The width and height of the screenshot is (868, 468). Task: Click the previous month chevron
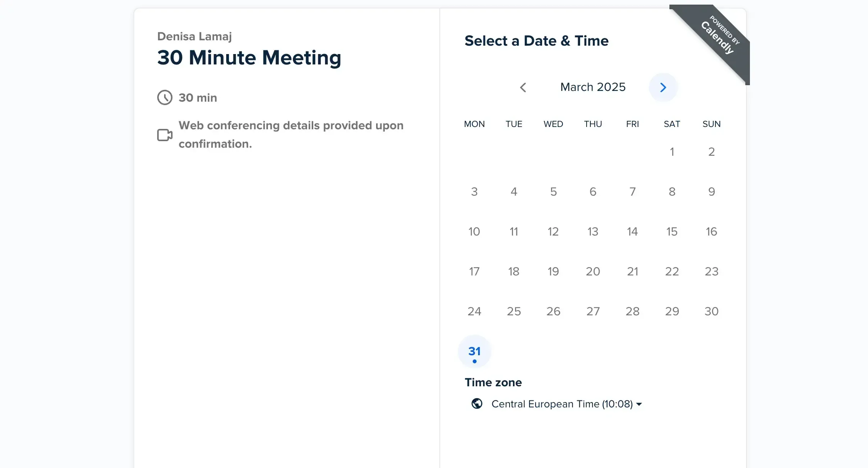click(x=523, y=87)
